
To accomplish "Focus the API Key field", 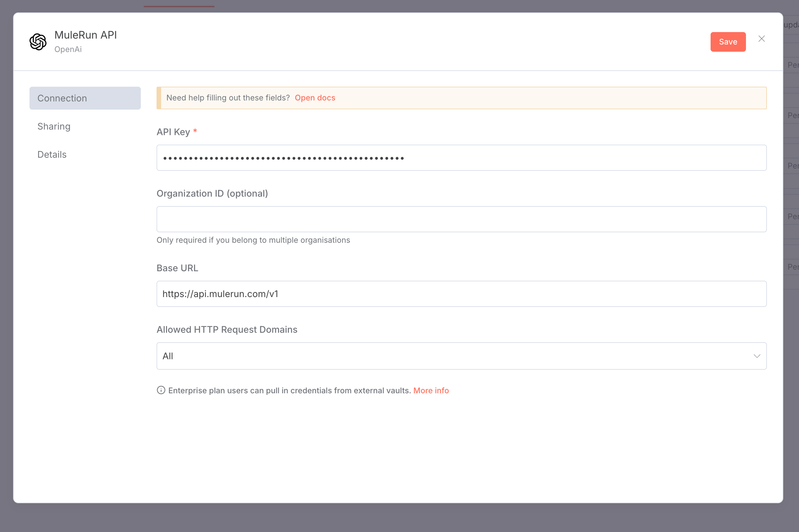I will point(461,158).
